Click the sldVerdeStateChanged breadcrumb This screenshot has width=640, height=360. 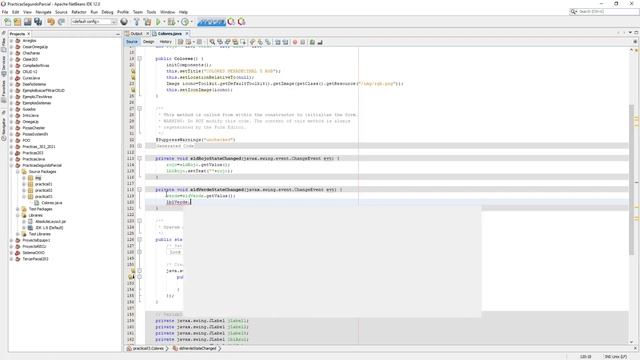[198, 349]
